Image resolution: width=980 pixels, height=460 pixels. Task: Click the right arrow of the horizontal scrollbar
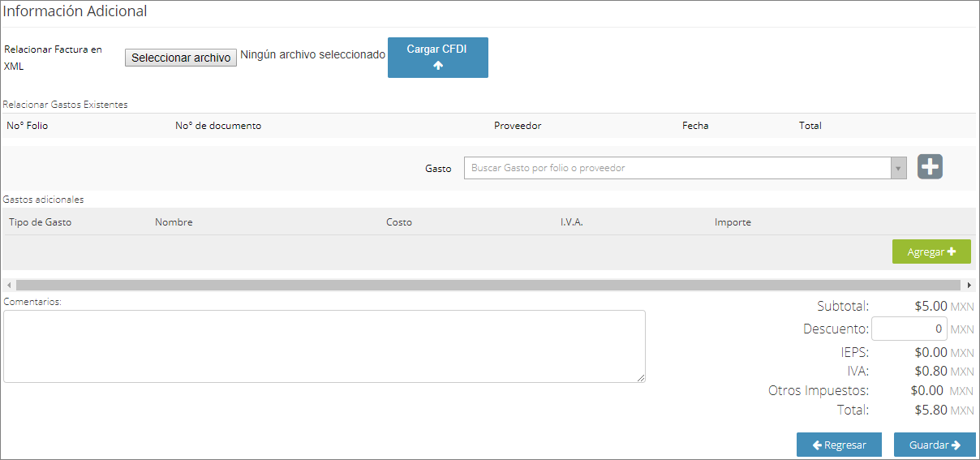point(969,286)
